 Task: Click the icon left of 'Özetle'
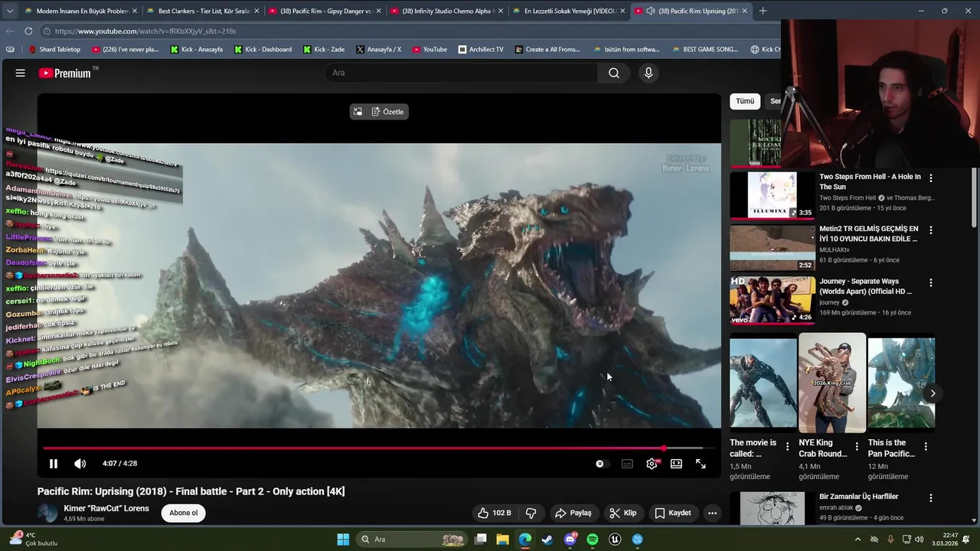[x=358, y=112]
